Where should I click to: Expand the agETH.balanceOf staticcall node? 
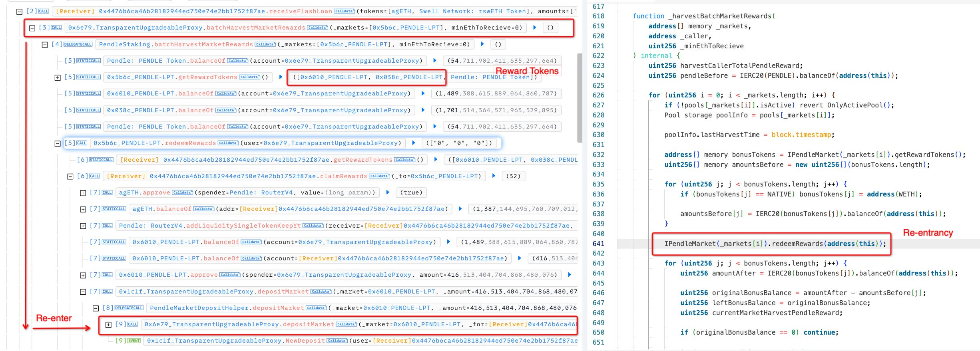point(83,209)
